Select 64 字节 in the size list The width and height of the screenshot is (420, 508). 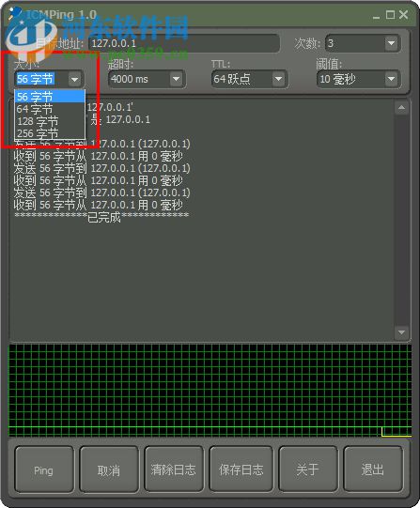pos(50,109)
